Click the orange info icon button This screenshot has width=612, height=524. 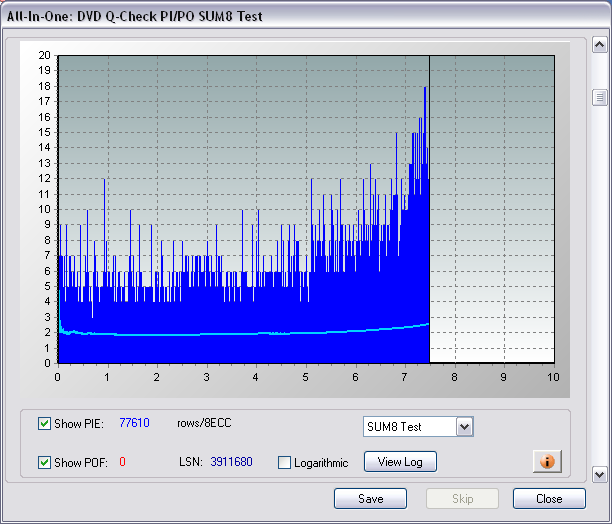(x=547, y=462)
